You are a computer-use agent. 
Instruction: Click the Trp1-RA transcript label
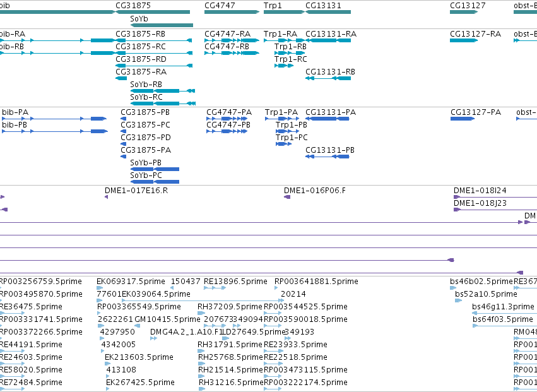click(280, 34)
